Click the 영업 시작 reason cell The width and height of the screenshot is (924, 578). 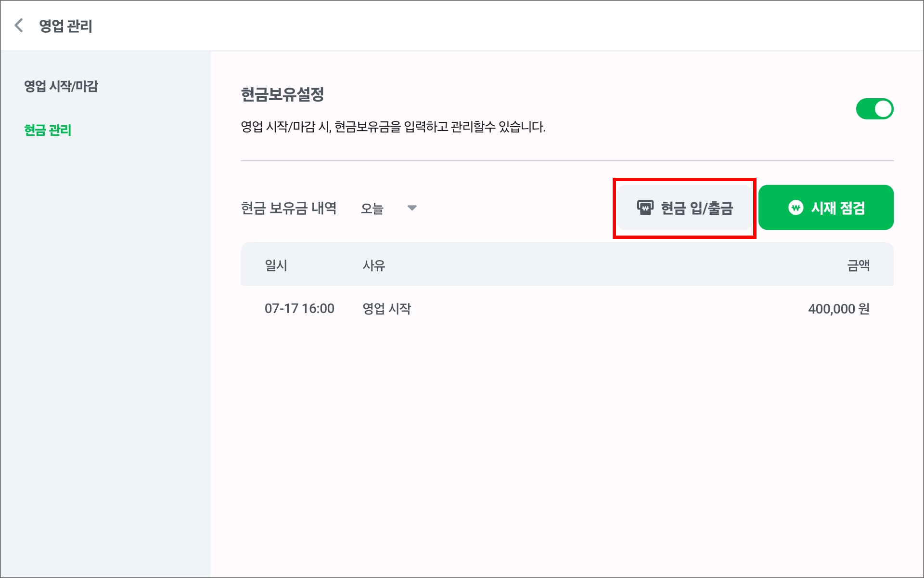click(x=387, y=309)
